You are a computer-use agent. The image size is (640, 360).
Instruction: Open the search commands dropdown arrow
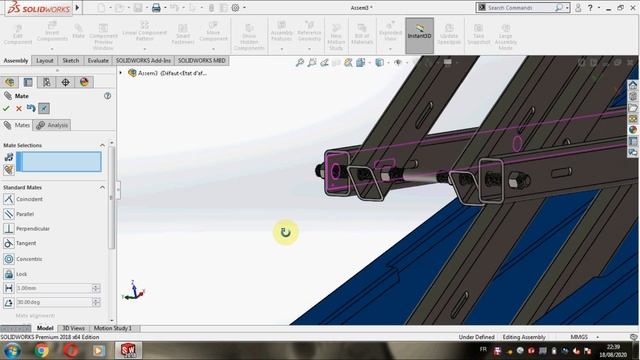(x=567, y=8)
